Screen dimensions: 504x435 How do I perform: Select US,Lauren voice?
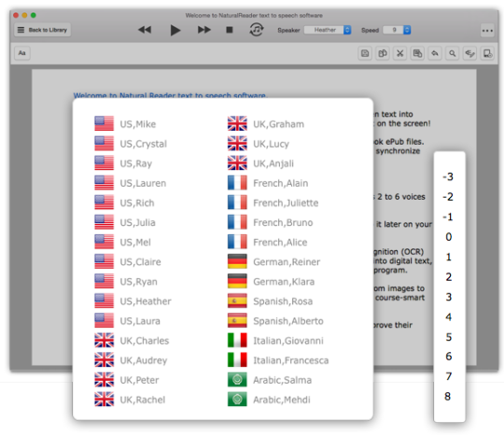[131, 183]
